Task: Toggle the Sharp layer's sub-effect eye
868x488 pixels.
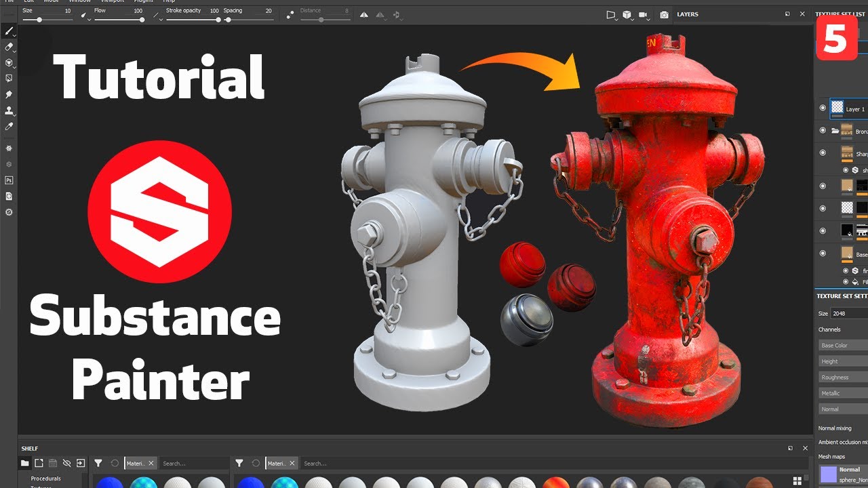Action: coord(846,170)
